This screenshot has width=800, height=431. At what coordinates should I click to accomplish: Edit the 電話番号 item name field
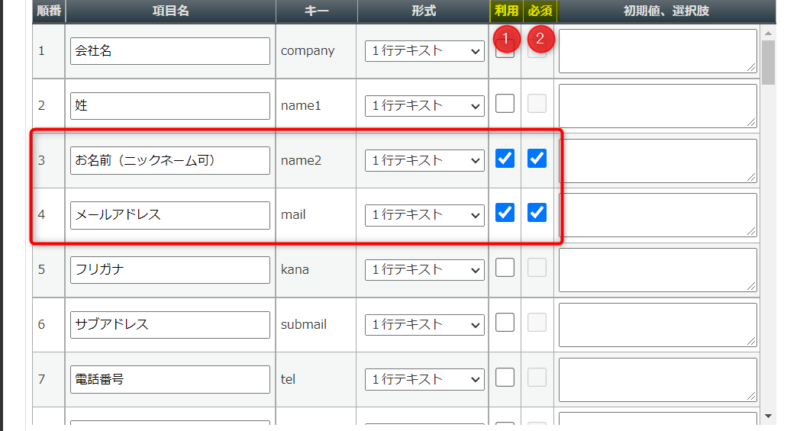(170, 379)
